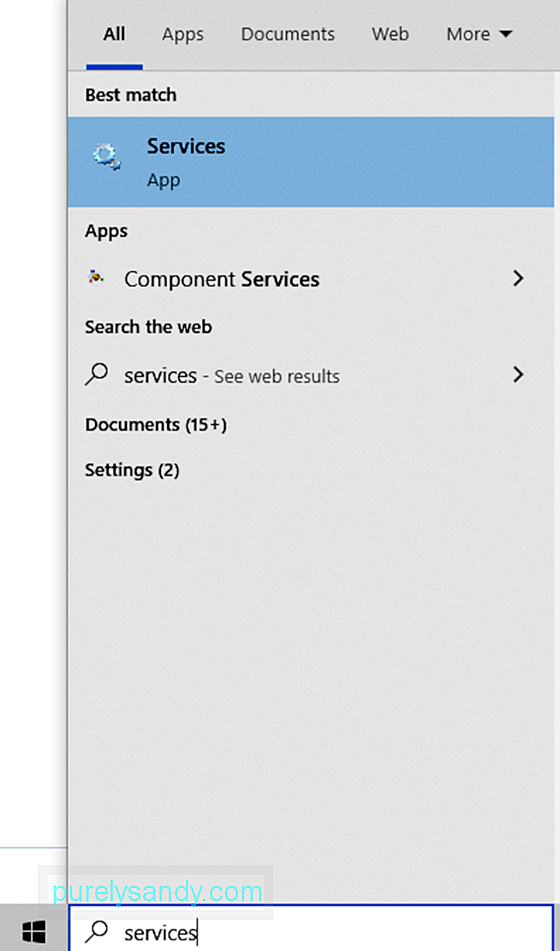Screen dimensions: 560x951
Task: Click the magnifier icon beside web results
Action: coord(96,375)
